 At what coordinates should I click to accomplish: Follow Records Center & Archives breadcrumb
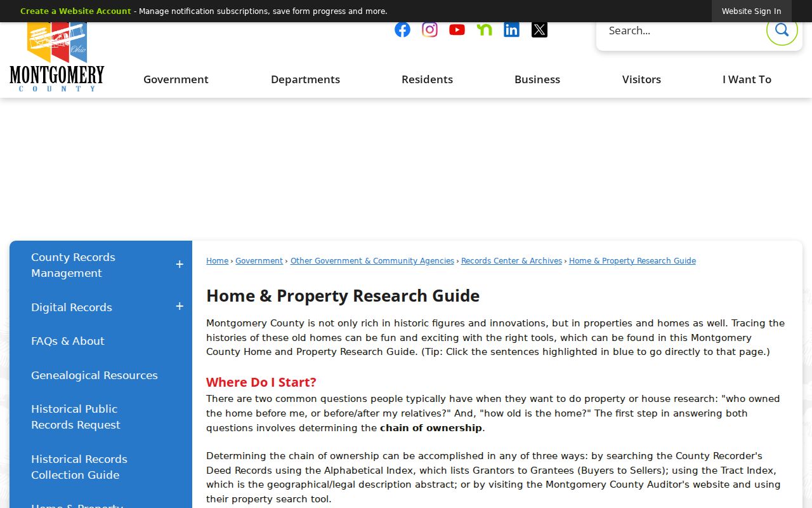pyautogui.click(x=511, y=261)
